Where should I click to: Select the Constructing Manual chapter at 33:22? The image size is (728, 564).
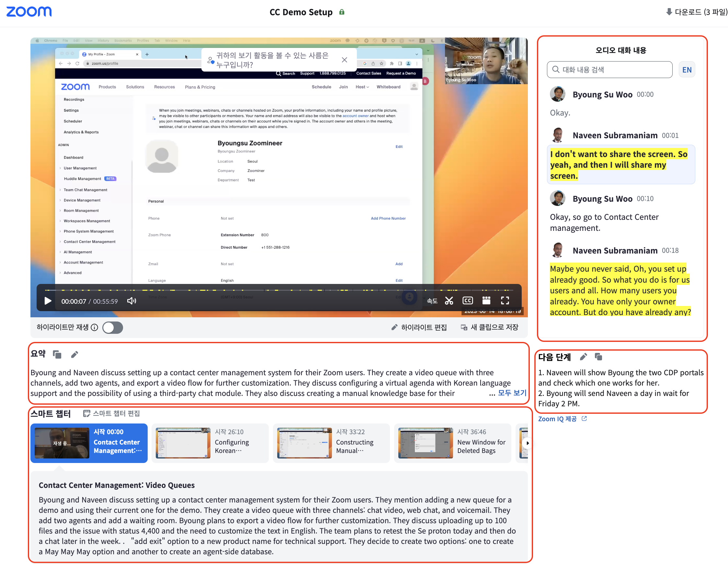(x=331, y=443)
